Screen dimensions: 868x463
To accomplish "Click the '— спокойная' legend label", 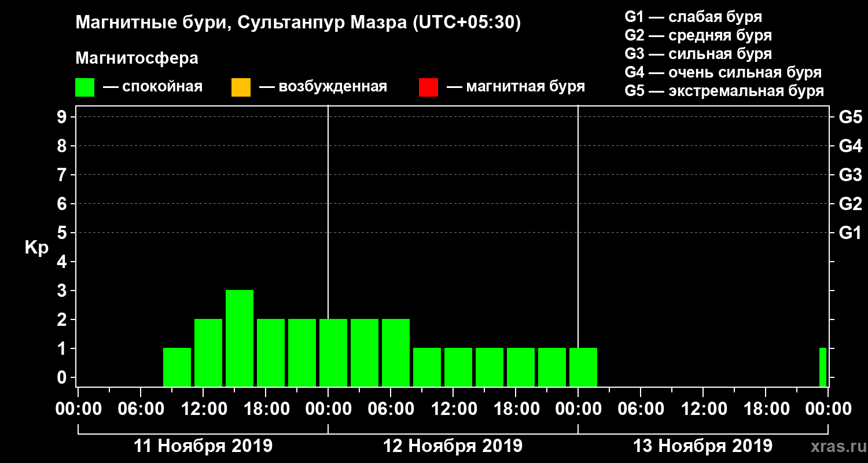I will [153, 87].
